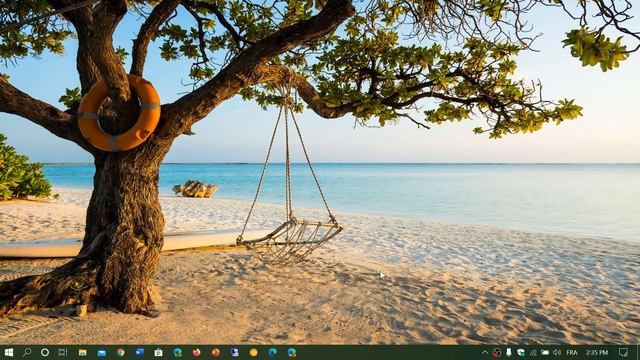This screenshot has height=360, width=640.
Task: Open the yellow round taskbar icon
Action: [x=253, y=352]
